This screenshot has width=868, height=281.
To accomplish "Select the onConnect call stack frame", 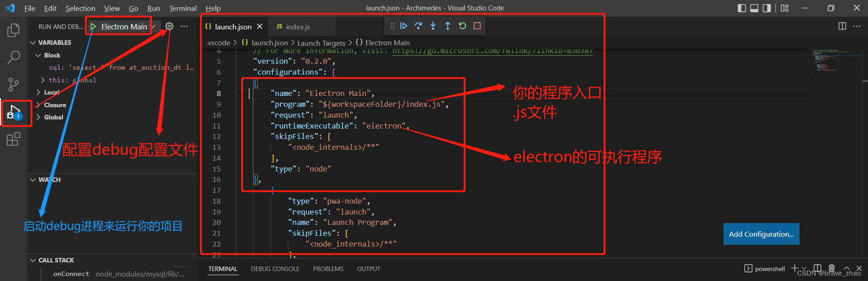I will (x=118, y=274).
